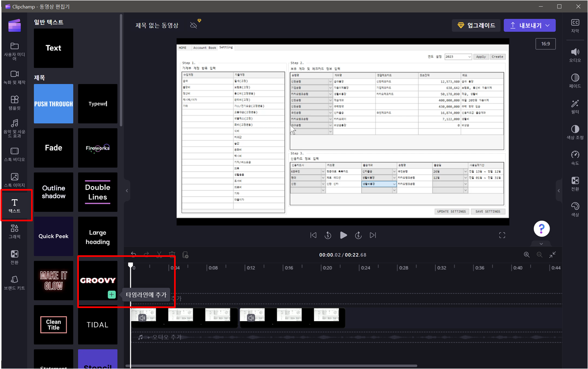
Task: Skip to the end of video
Action: (x=373, y=235)
